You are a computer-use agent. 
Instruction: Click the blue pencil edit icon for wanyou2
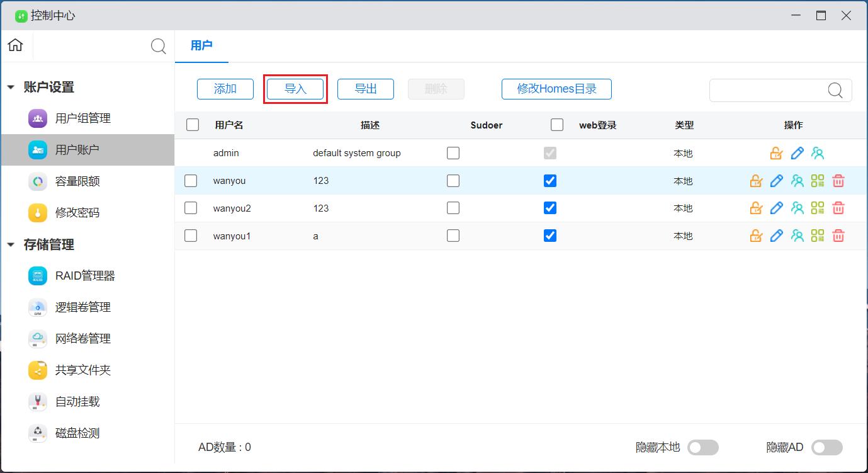tap(777, 208)
